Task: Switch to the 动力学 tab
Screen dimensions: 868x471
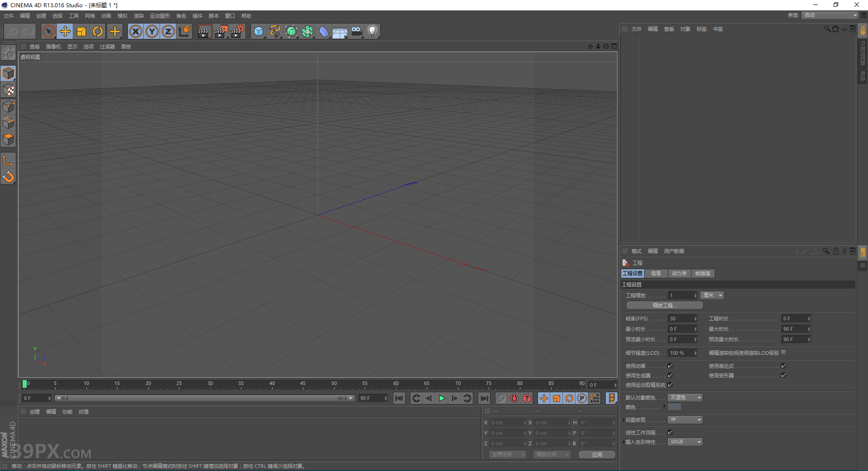Action: coord(679,273)
